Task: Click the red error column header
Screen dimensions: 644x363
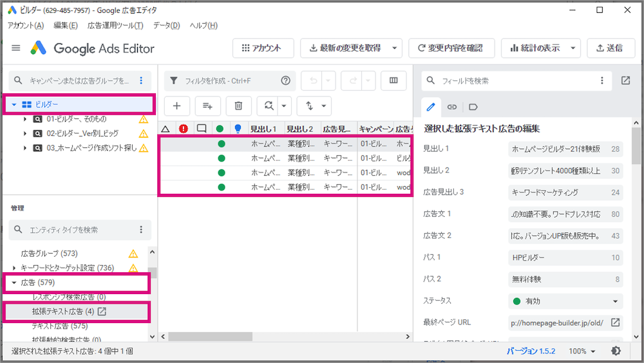Action: coord(184,129)
